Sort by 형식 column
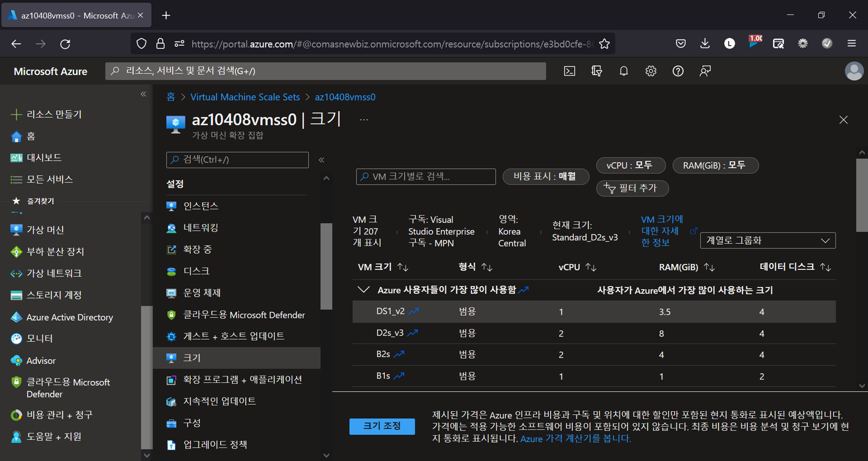This screenshot has height=461, width=868. point(475,267)
